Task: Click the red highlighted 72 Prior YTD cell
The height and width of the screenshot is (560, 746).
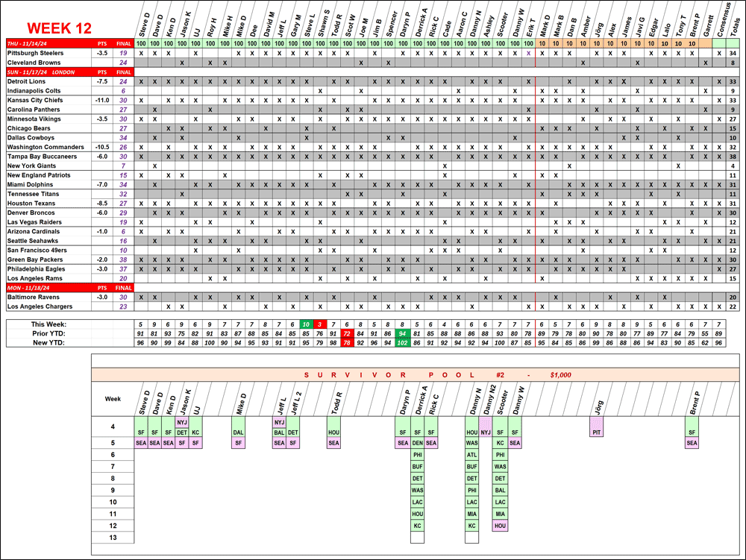Action: [x=347, y=333]
